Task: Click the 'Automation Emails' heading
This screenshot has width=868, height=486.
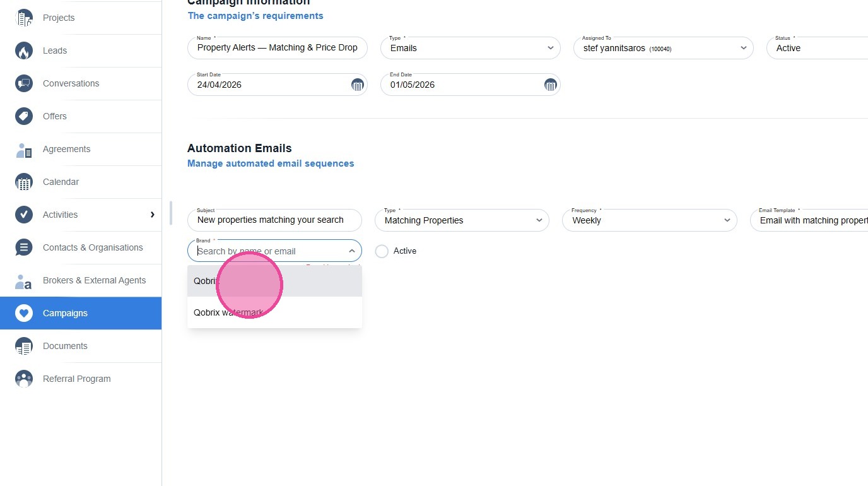Action: pos(240,148)
